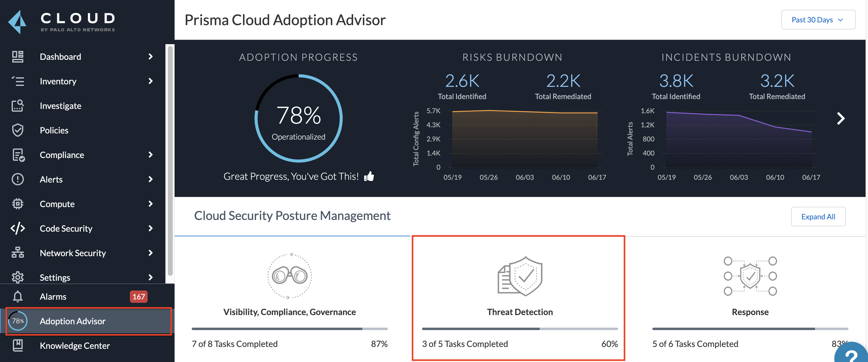The width and height of the screenshot is (868, 362).
Task: Click the Investigate magnifier icon
Action: (17, 106)
